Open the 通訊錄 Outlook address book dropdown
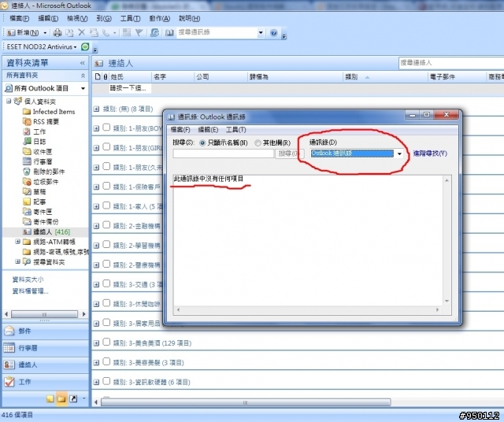Image resolution: width=504 pixels, height=422 pixels. 399,154
